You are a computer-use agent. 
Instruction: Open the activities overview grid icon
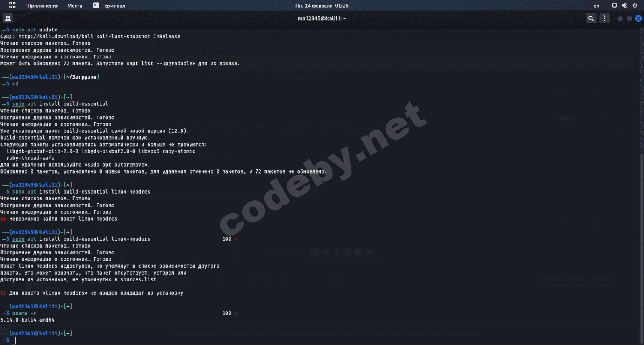12,5
